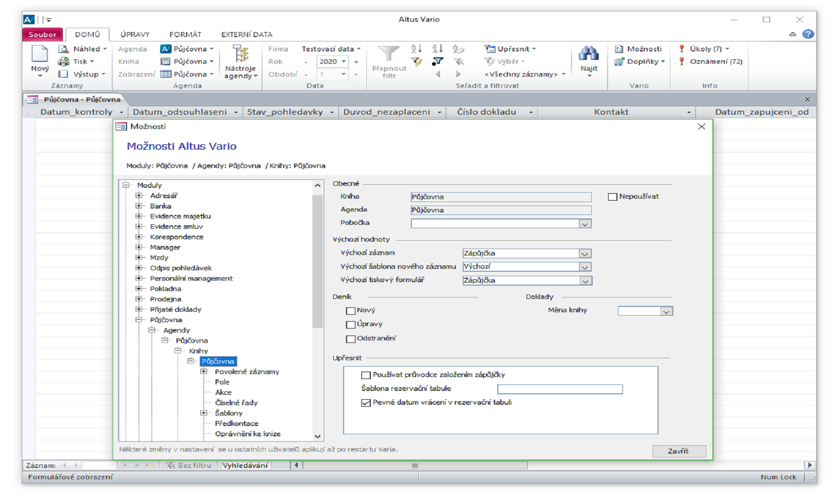
Task: Open Výchozí šablona nového záznamu dropdown
Action: coord(585,267)
